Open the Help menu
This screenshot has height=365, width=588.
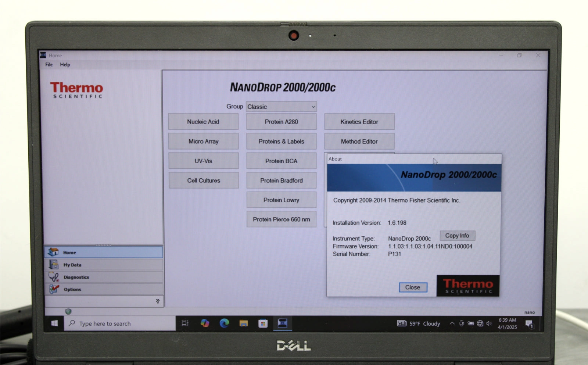65,65
